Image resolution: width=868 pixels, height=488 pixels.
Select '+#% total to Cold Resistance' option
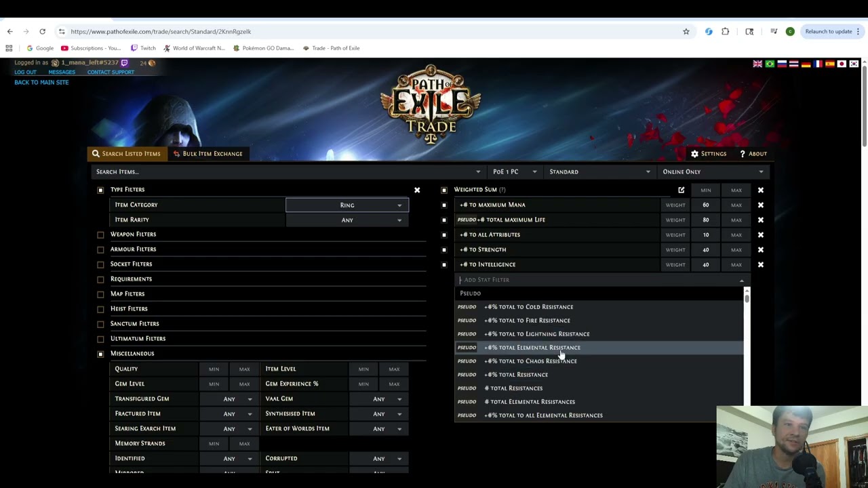pos(599,307)
